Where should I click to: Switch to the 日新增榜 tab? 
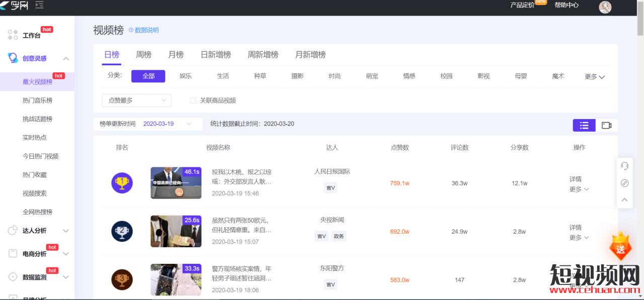click(215, 55)
